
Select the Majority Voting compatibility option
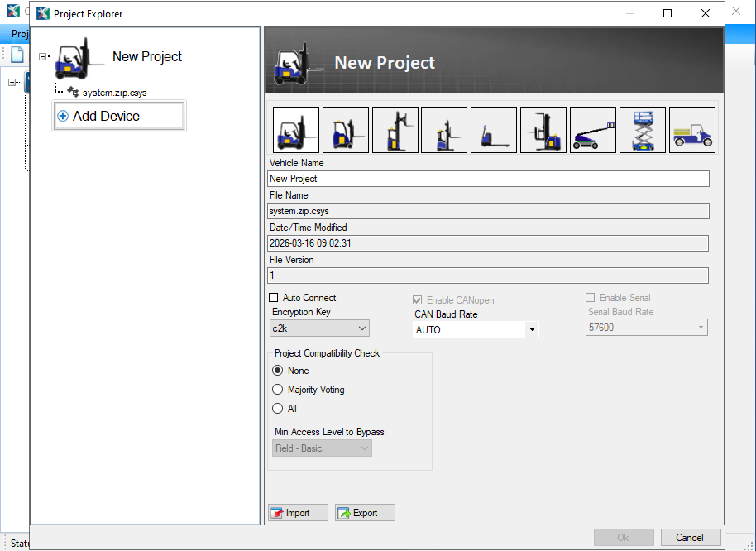tap(279, 390)
